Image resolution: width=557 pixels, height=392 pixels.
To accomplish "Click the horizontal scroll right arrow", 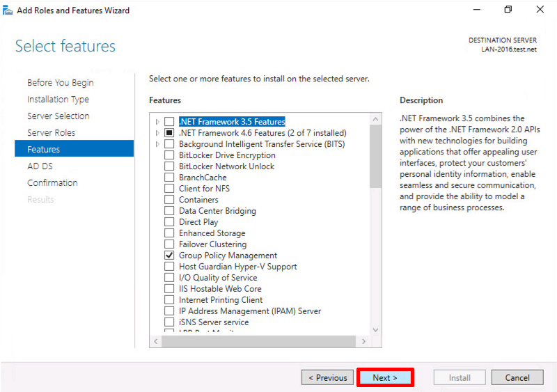I will click(x=363, y=341).
